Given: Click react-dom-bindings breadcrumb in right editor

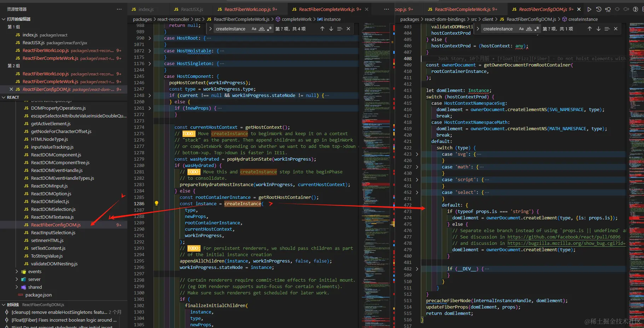Looking at the screenshot, I should [445, 19].
